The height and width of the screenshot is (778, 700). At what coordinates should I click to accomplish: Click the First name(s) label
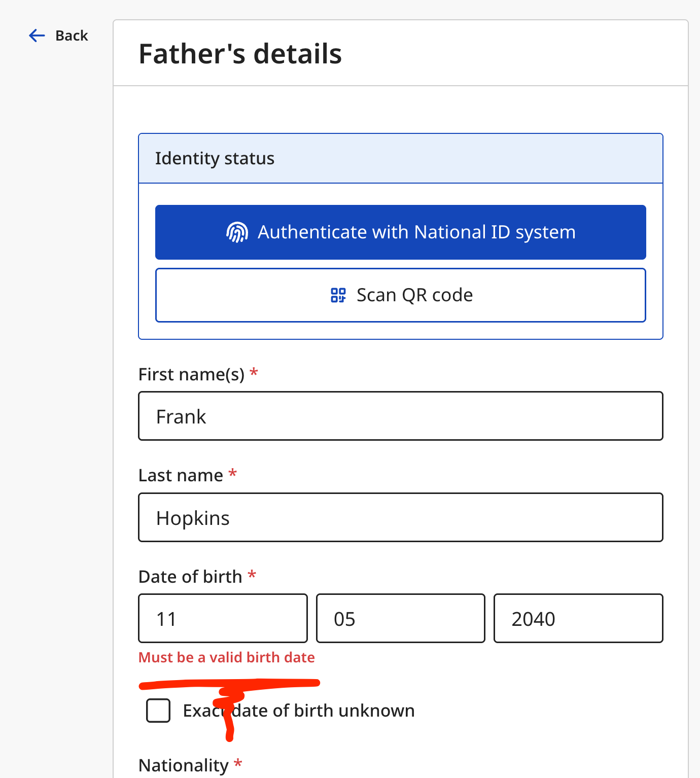tap(191, 374)
